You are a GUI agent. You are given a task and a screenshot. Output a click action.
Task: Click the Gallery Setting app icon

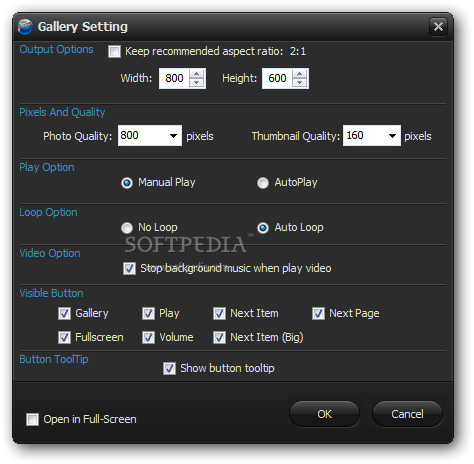[x=25, y=27]
